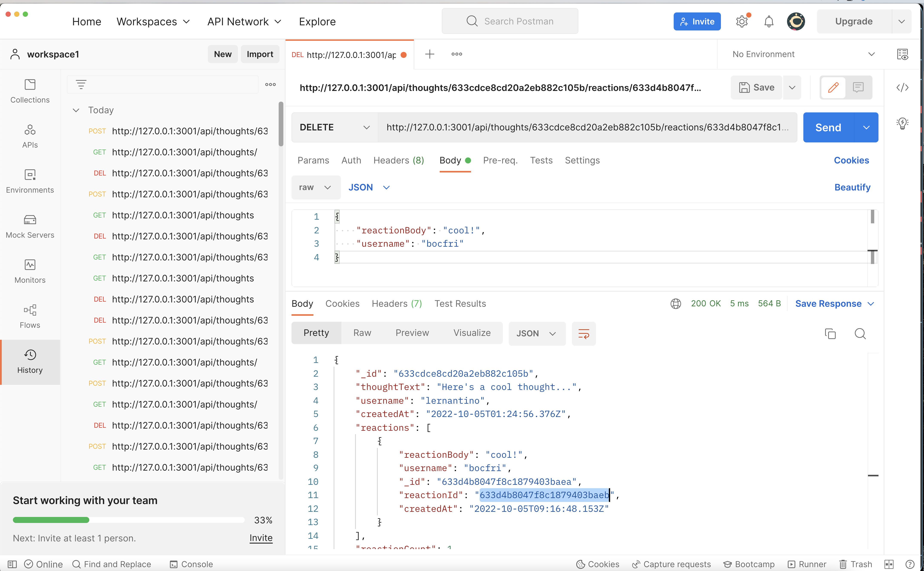This screenshot has width=924, height=571.
Task: Click the Send button
Action: (828, 127)
